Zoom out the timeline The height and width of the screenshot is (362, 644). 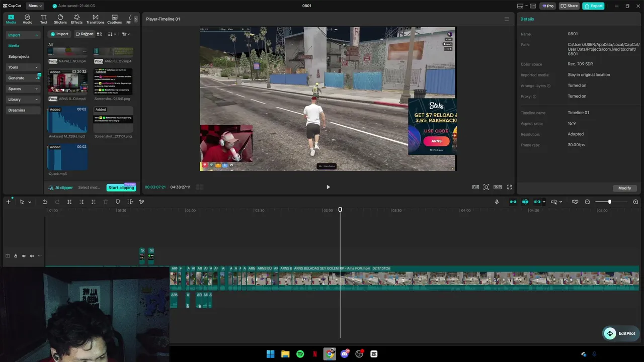click(x=587, y=202)
